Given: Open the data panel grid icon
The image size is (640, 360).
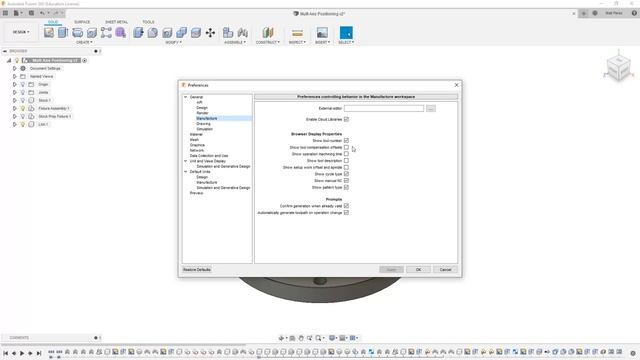Looking at the screenshot, I should pos(5,13).
